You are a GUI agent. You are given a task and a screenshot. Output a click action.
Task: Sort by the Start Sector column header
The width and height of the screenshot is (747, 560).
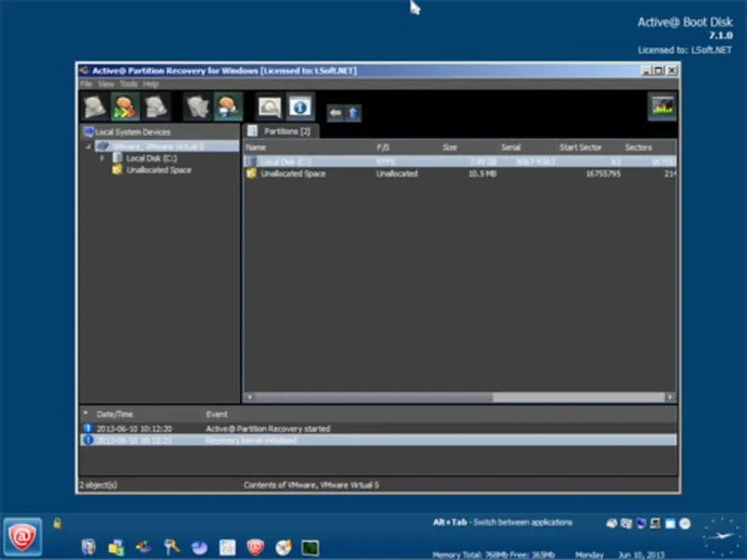[580, 147]
